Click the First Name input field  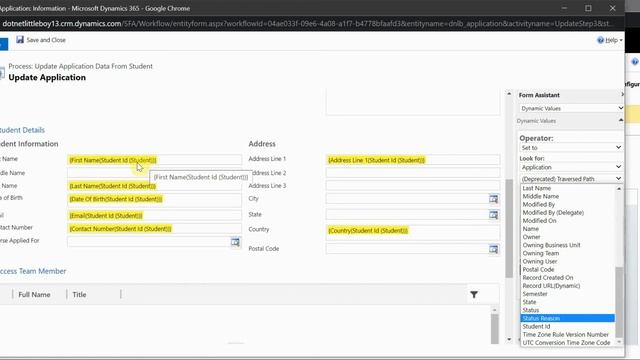154,160
